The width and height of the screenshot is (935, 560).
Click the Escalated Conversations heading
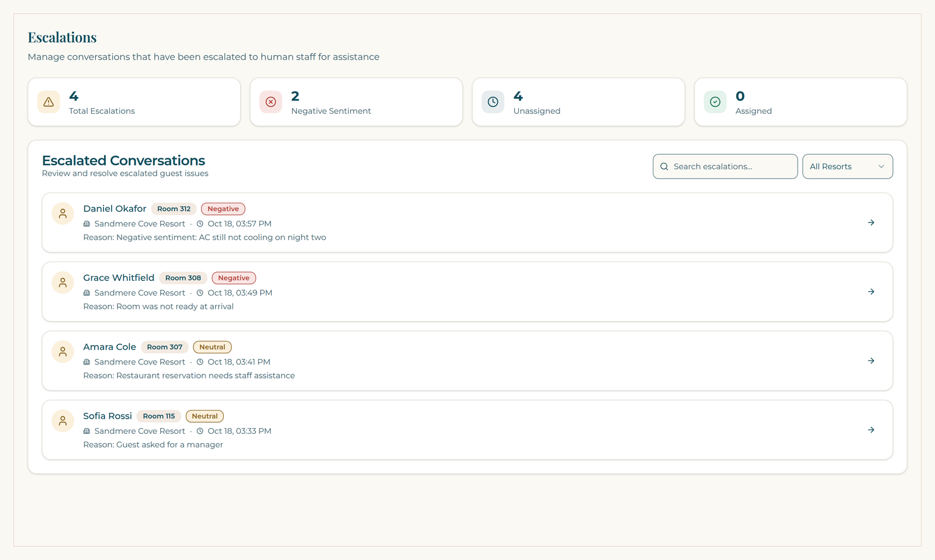point(123,161)
